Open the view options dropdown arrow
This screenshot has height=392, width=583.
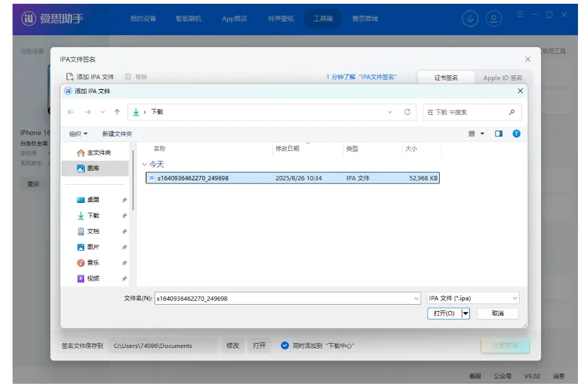click(482, 134)
